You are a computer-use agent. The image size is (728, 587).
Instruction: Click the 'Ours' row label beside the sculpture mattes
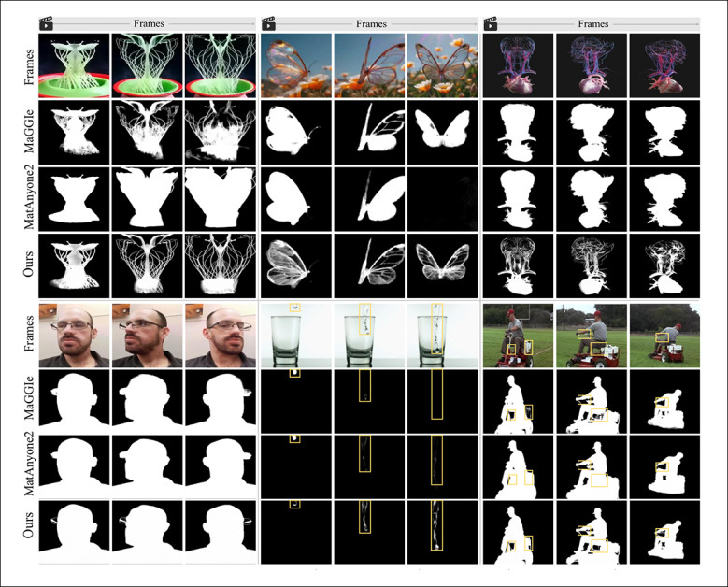coord(29,265)
